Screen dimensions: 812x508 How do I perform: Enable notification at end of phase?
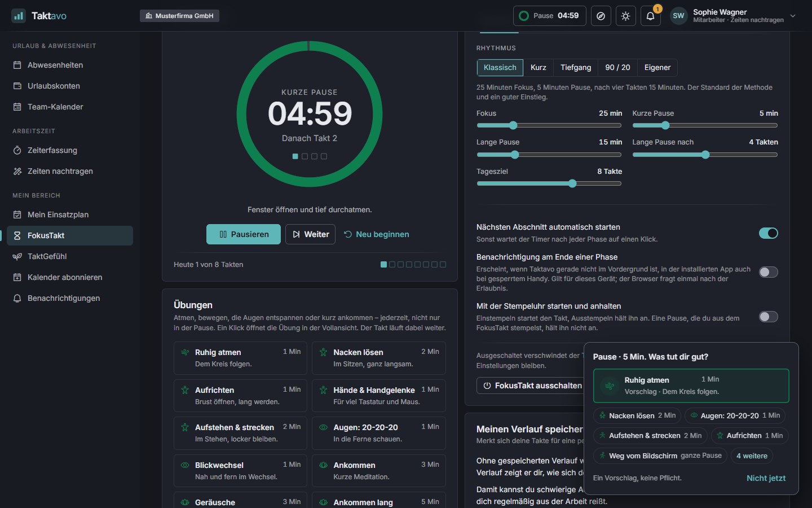pos(768,272)
